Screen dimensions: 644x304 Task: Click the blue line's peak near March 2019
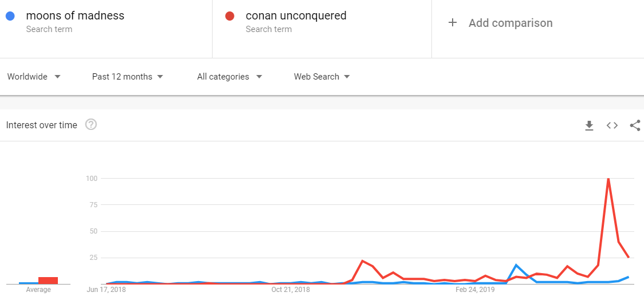coord(516,265)
